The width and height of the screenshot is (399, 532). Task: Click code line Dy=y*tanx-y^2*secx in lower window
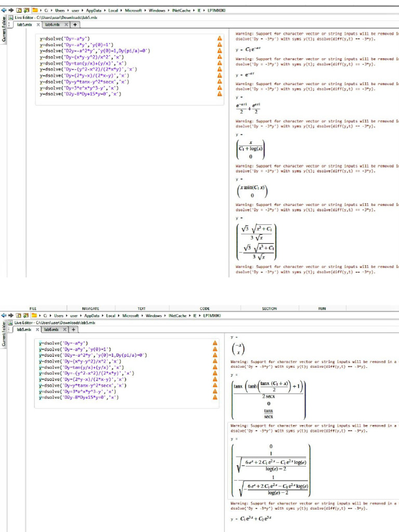coord(83,385)
